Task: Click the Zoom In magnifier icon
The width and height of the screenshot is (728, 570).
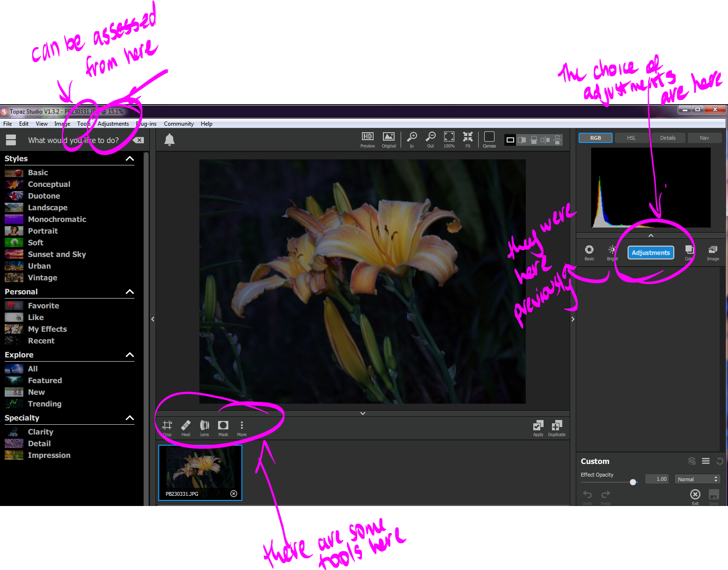Action: [412, 139]
